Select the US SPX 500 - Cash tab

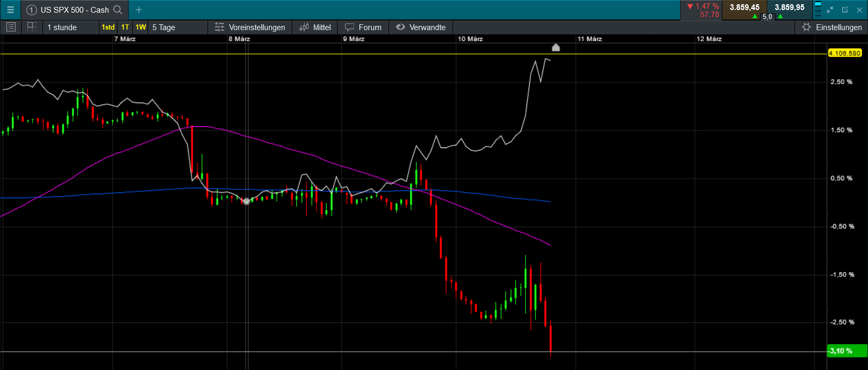(75, 10)
